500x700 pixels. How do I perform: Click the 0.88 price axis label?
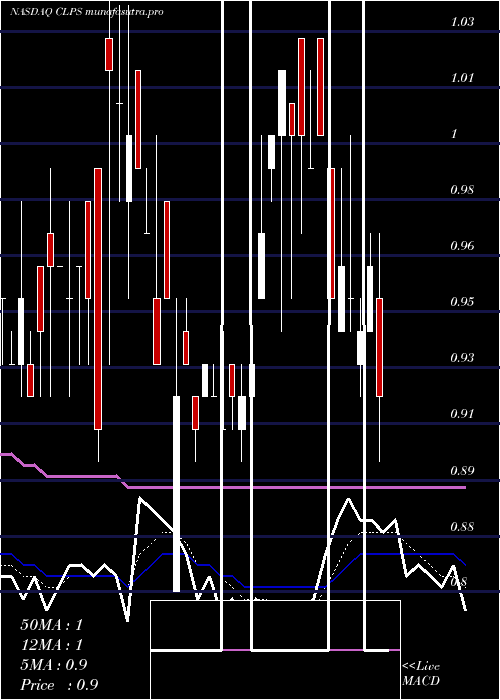pos(462,526)
